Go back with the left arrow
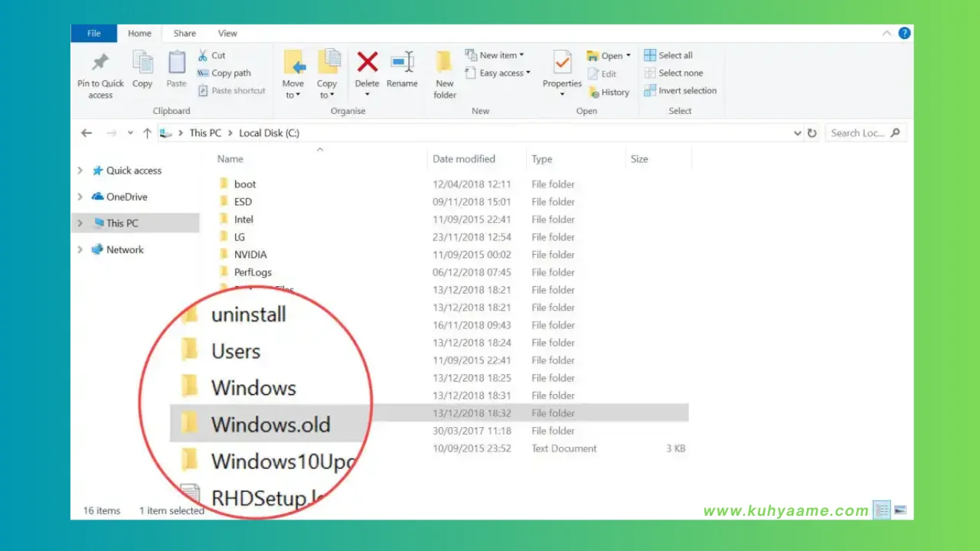 point(87,133)
